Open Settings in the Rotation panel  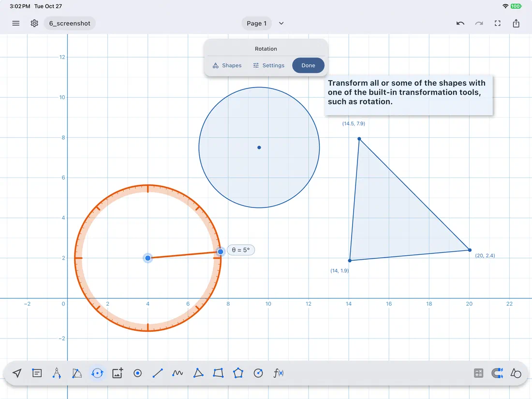[268, 65]
